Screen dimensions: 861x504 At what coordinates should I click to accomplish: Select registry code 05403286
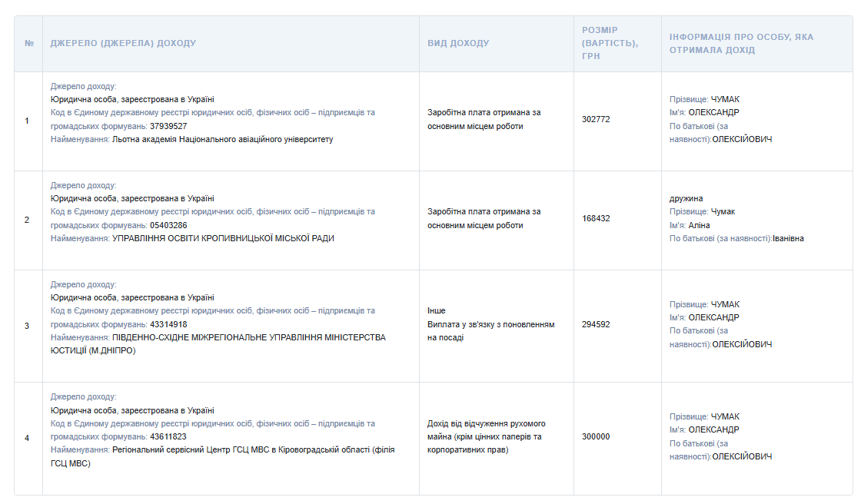click(168, 225)
